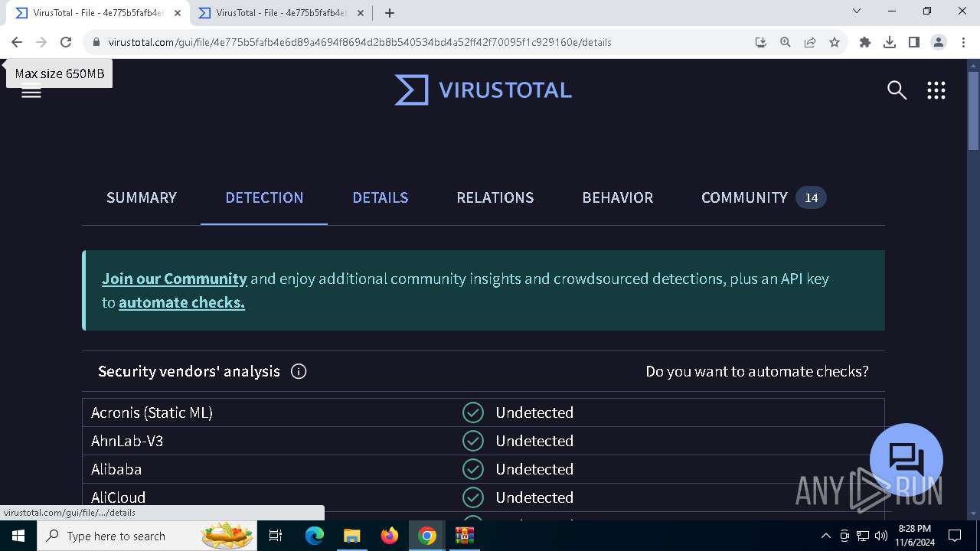Click the taskbar search box
Screen dimensions: 980x551
click(x=147, y=536)
